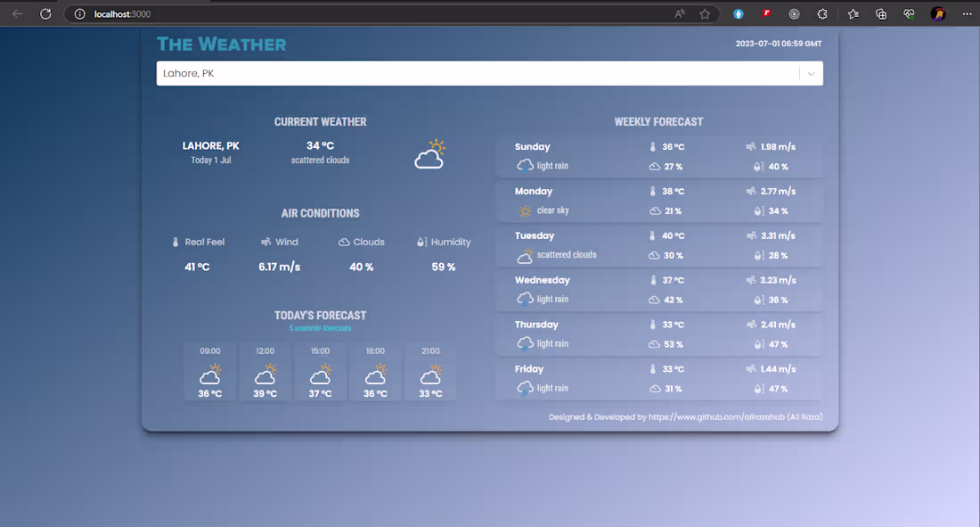Screen dimensions: 980x527
Task: Click the scattered clouds icon under Current Weather
Action: (430, 153)
